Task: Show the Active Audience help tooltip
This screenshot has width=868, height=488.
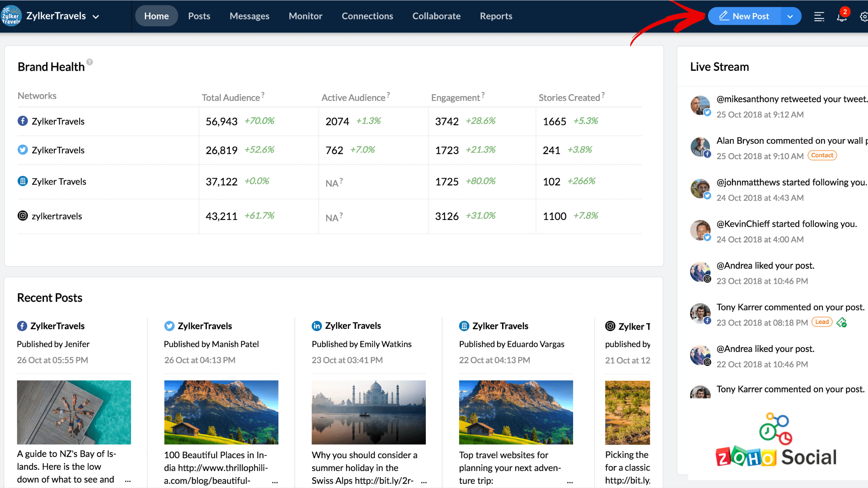Action: (x=388, y=94)
